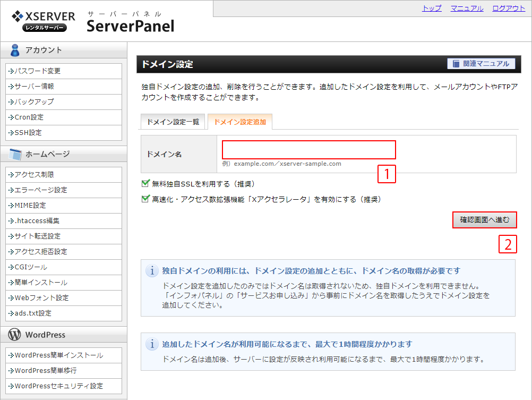Click inside the ドメイン名 input field
The height and width of the screenshot is (400, 532).
308,150
